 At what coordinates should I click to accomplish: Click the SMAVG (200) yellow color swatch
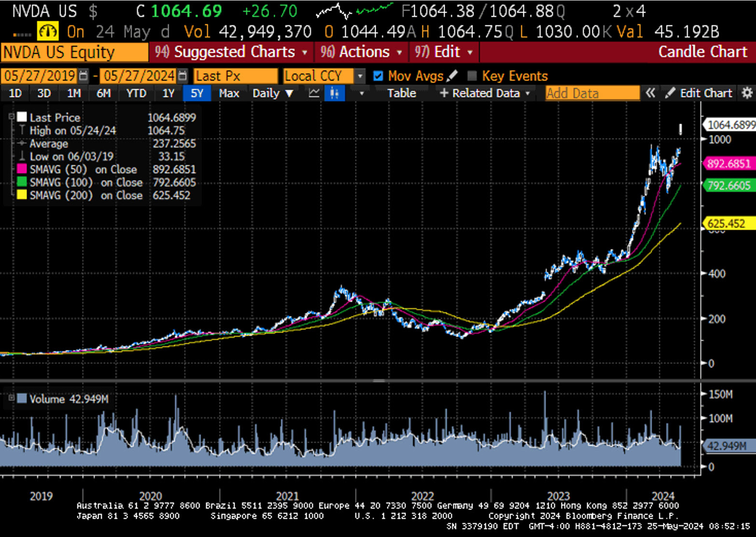tap(22, 195)
